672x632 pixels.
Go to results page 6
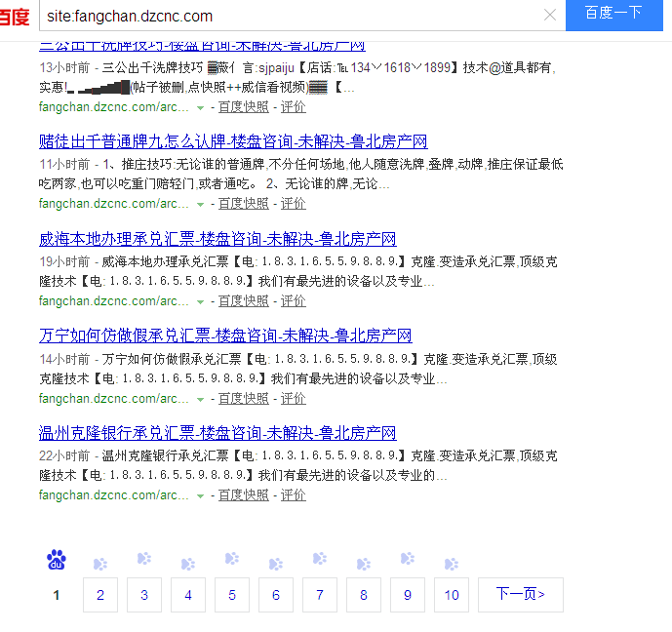(x=276, y=595)
